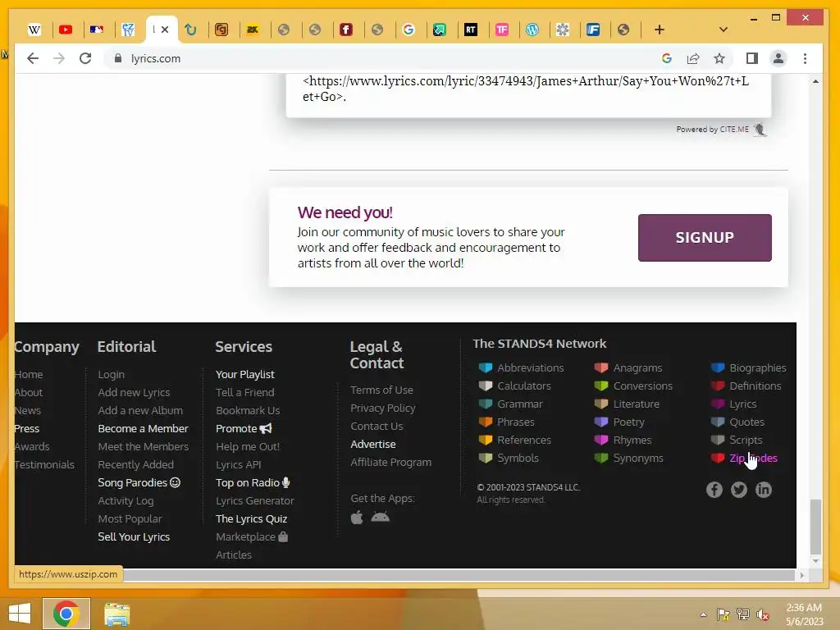Open Marketplace link
The width and height of the screenshot is (840, 630).
[252, 536]
